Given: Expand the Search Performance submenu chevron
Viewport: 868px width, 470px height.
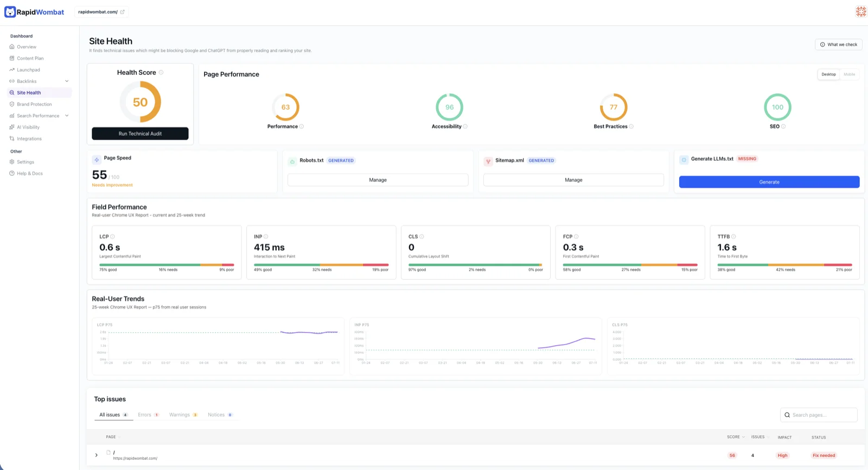Looking at the screenshot, I should coord(67,116).
